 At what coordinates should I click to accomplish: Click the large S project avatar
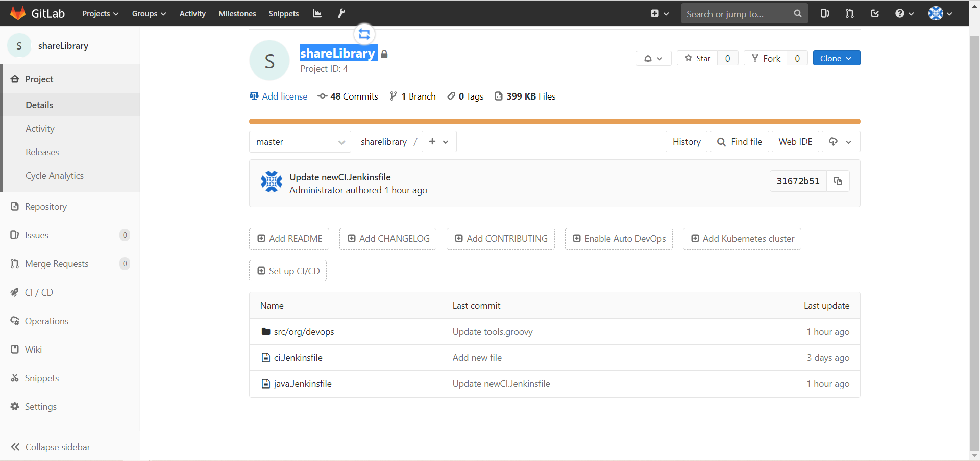pos(269,60)
